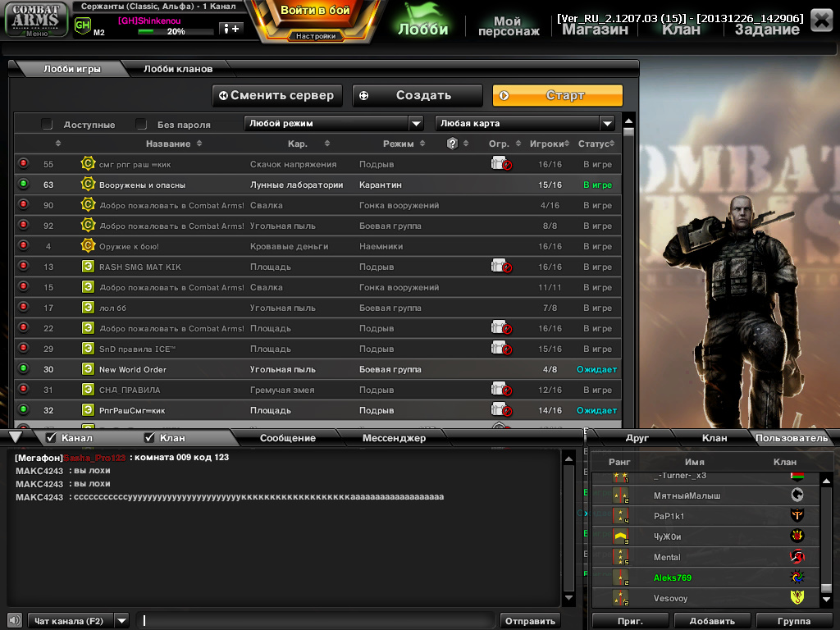Open the Друг list tab
The width and height of the screenshot is (840, 630).
point(637,438)
